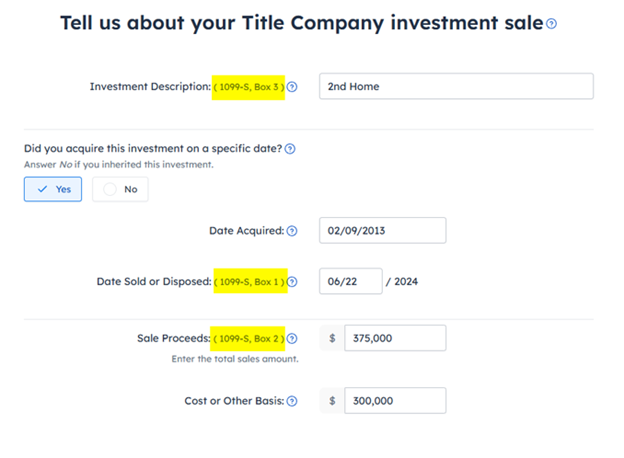Click help icon beside page title
Viewport: 624px width, 458px height.
click(x=551, y=24)
